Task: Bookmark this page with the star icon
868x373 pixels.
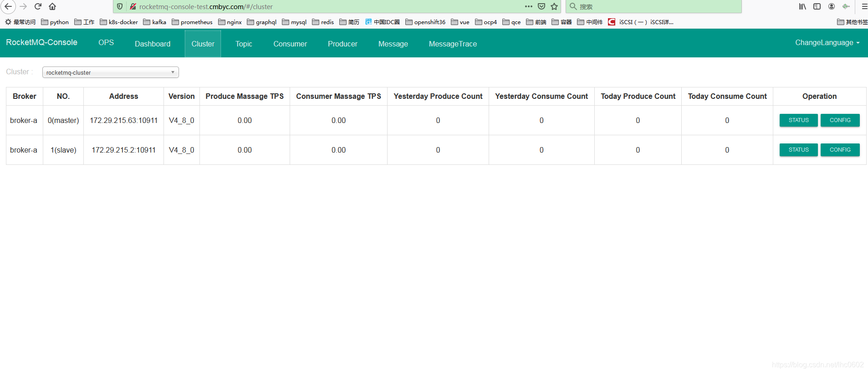Action: click(x=554, y=6)
